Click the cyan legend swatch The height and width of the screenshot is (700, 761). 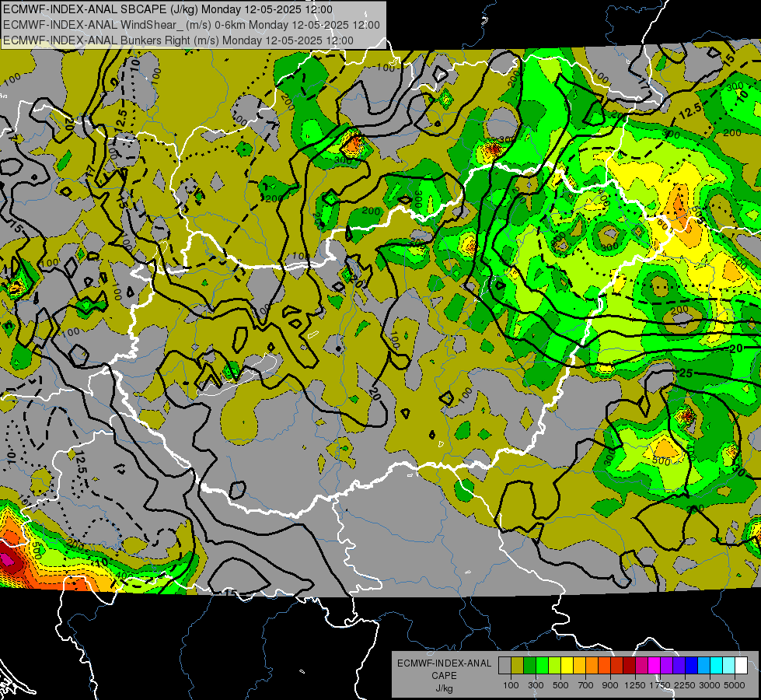[717, 666]
